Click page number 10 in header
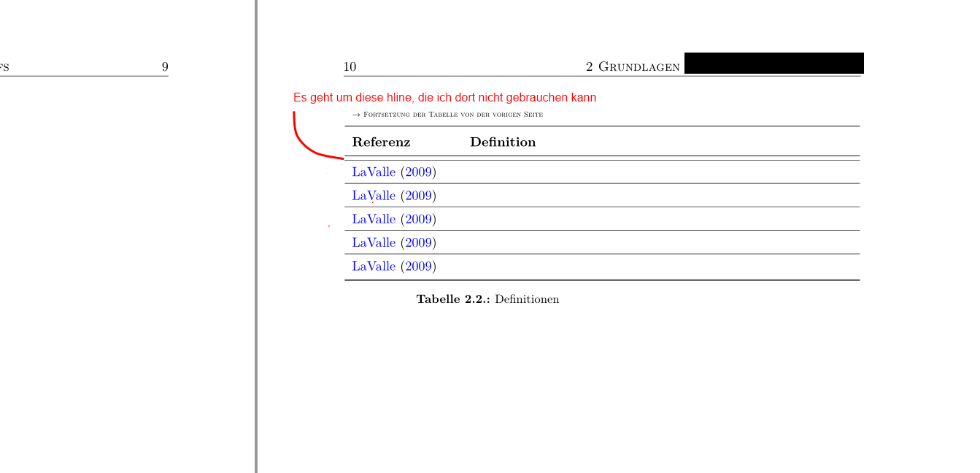 (350, 67)
